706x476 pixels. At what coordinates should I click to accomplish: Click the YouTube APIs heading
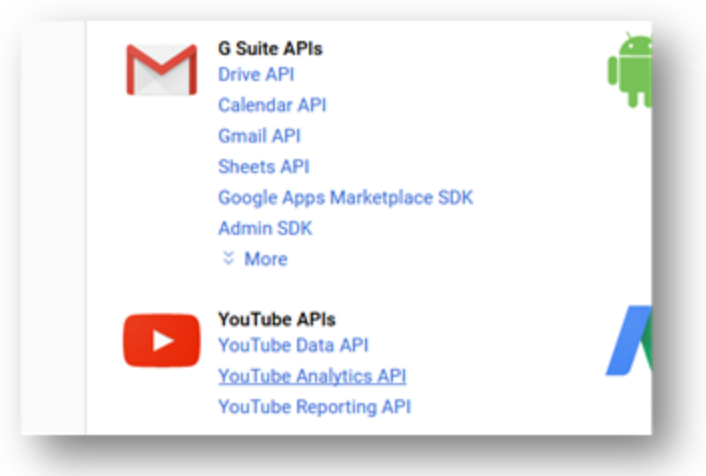[277, 320]
